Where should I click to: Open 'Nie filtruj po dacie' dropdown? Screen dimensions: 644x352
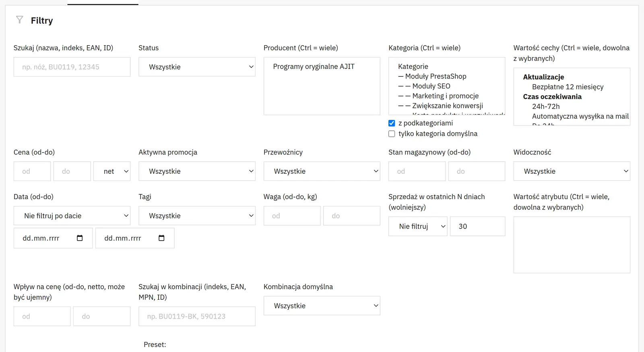pyautogui.click(x=72, y=216)
